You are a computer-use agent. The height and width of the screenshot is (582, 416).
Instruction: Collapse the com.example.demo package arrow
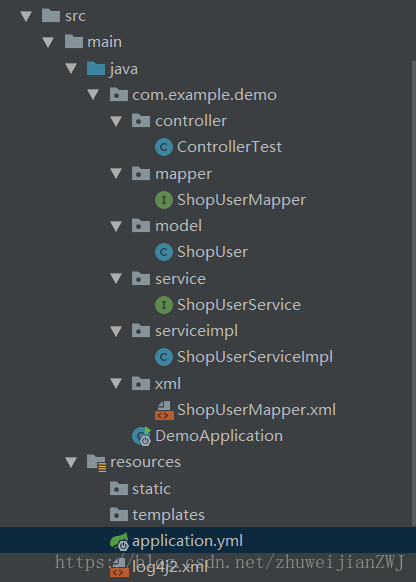(x=93, y=95)
